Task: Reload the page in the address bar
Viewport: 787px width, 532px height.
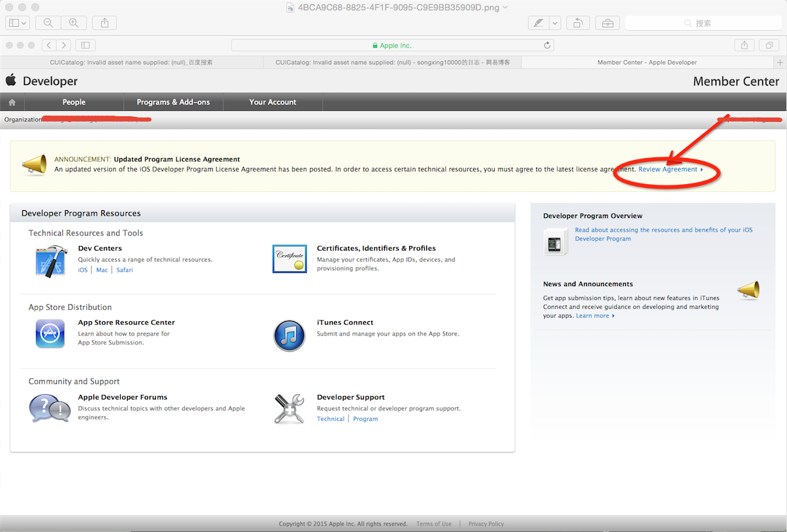Action: coord(547,46)
